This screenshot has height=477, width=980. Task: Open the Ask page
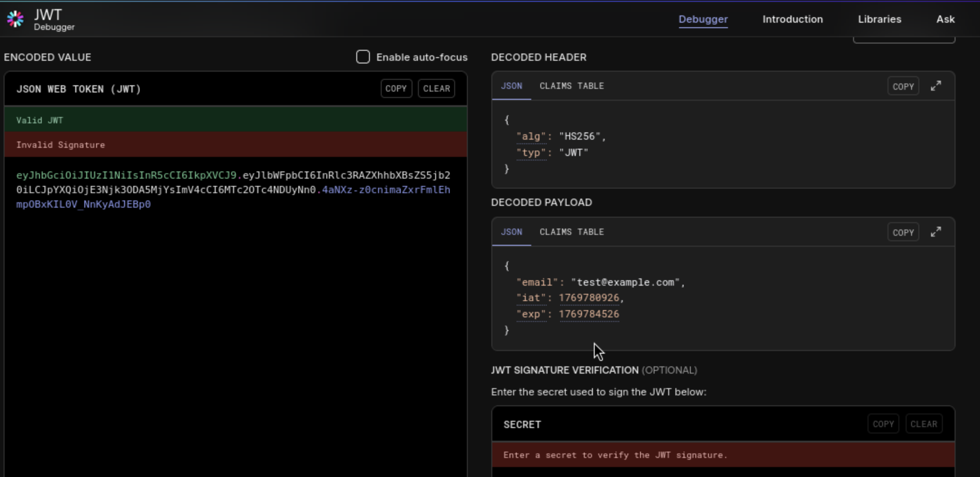click(945, 19)
